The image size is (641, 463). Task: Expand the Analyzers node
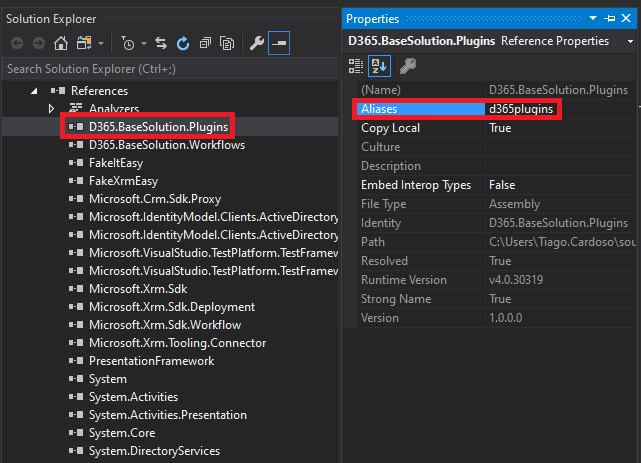click(x=51, y=108)
